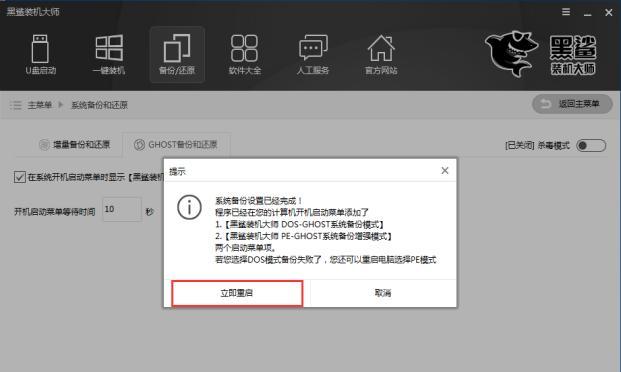Click the 开机启动菜单等待时间 input field

click(122, 210)
